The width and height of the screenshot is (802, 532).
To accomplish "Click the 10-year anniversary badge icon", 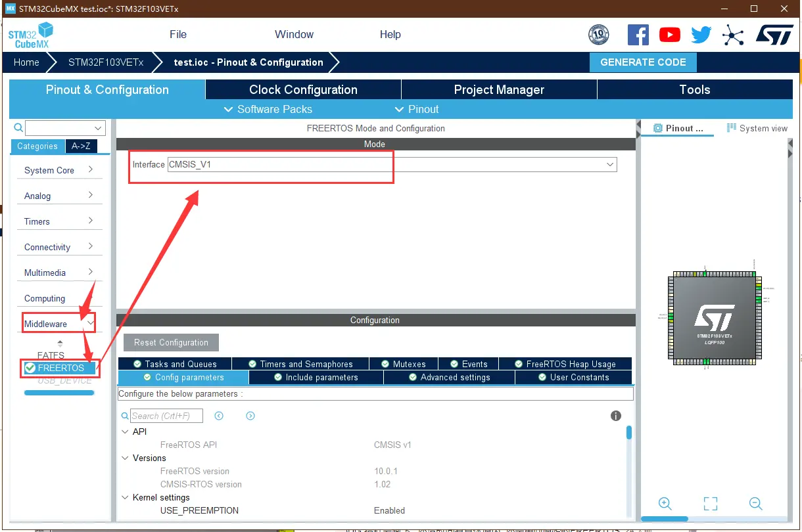I will tap(599, 35).
